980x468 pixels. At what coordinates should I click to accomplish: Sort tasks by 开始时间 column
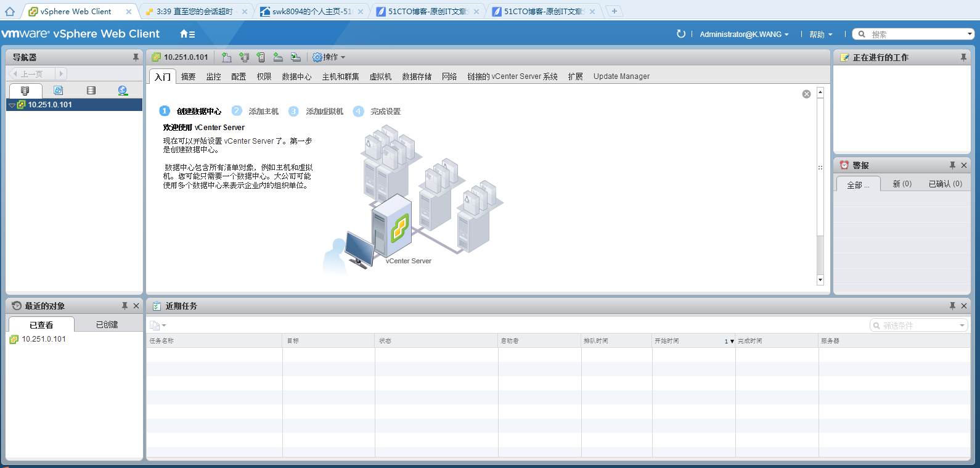693,340
